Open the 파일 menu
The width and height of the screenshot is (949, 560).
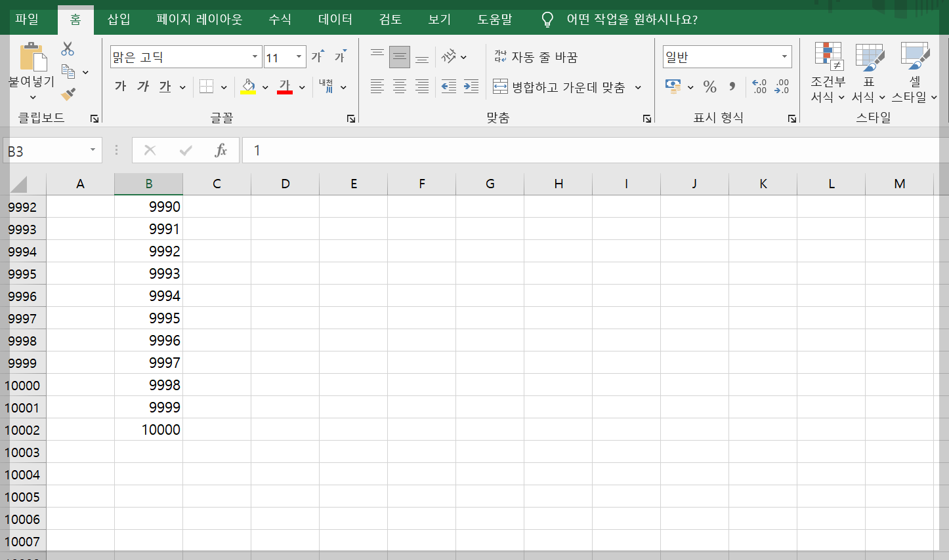click(x=27, y=20)
